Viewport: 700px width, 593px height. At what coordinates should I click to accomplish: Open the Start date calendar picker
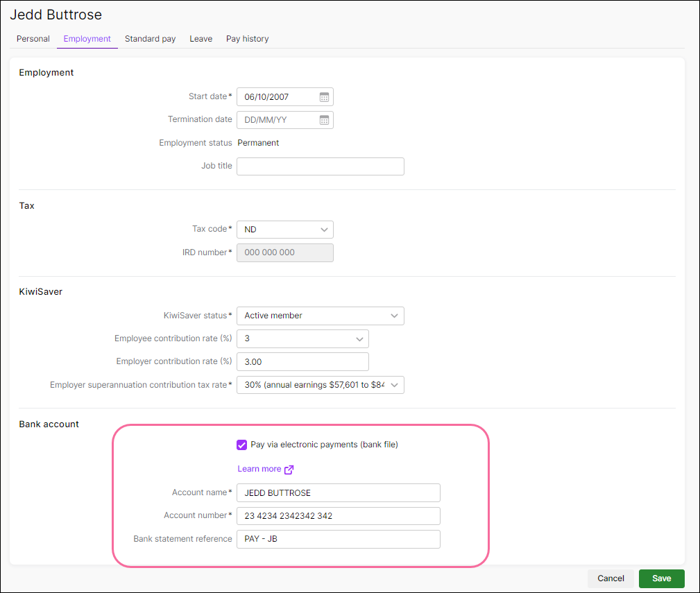click(x=324, y=97)
